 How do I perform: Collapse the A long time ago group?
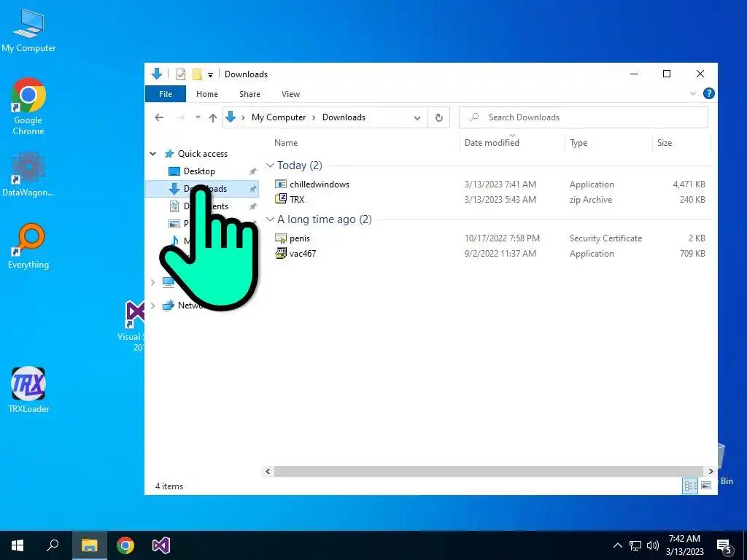click(270, 219)
